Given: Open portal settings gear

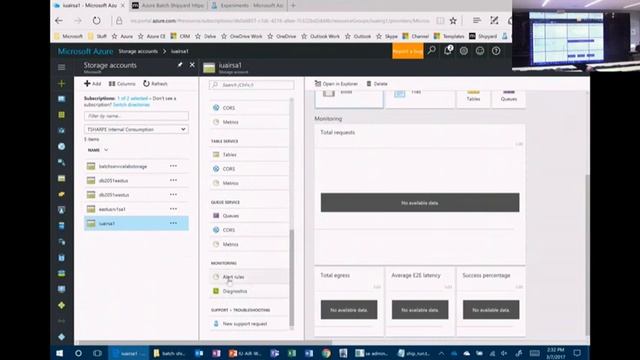Looking at the screenshot, I should click(x=464, y=51).
